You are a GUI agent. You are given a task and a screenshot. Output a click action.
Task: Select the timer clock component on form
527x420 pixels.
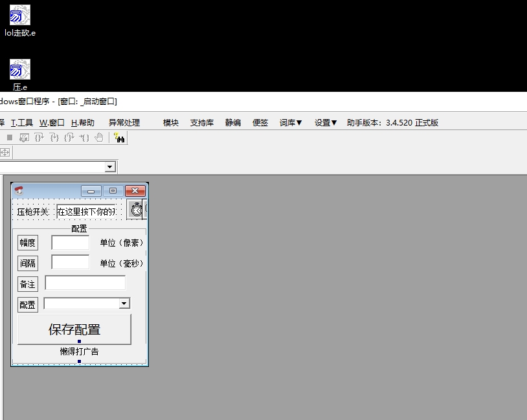point(137,210)
